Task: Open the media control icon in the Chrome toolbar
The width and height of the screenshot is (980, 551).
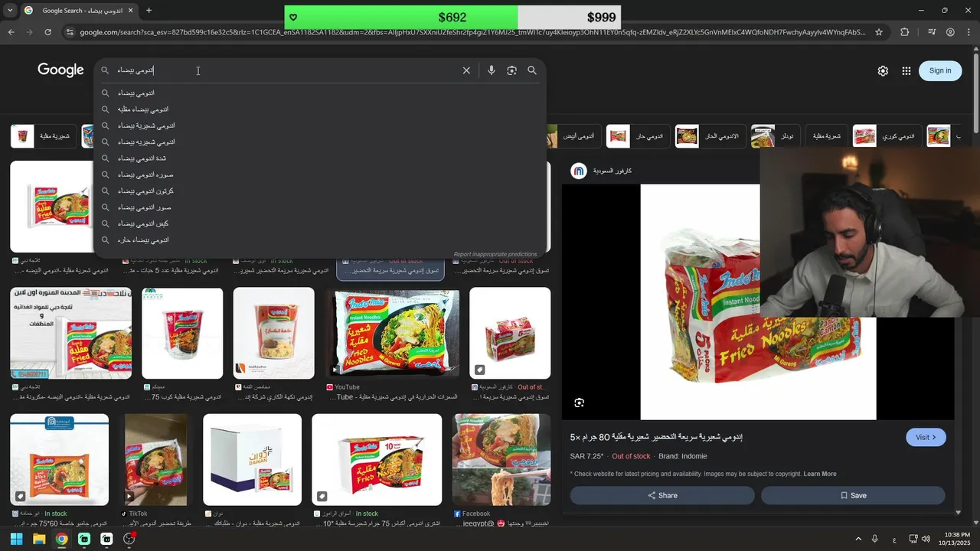Action: [x=932, y=32]
